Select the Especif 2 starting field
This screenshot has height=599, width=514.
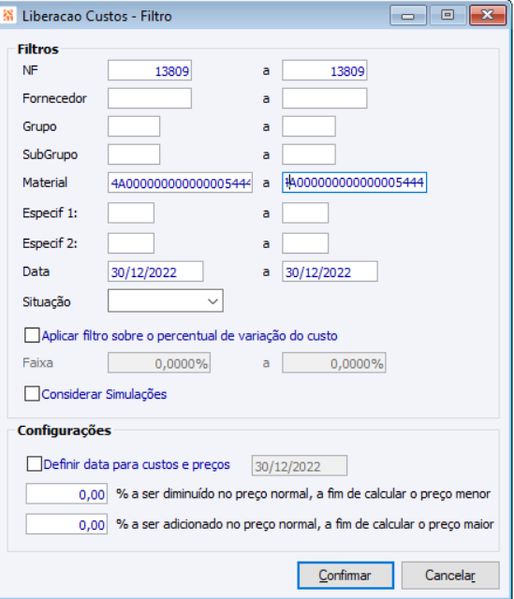[x=131, y=243]
